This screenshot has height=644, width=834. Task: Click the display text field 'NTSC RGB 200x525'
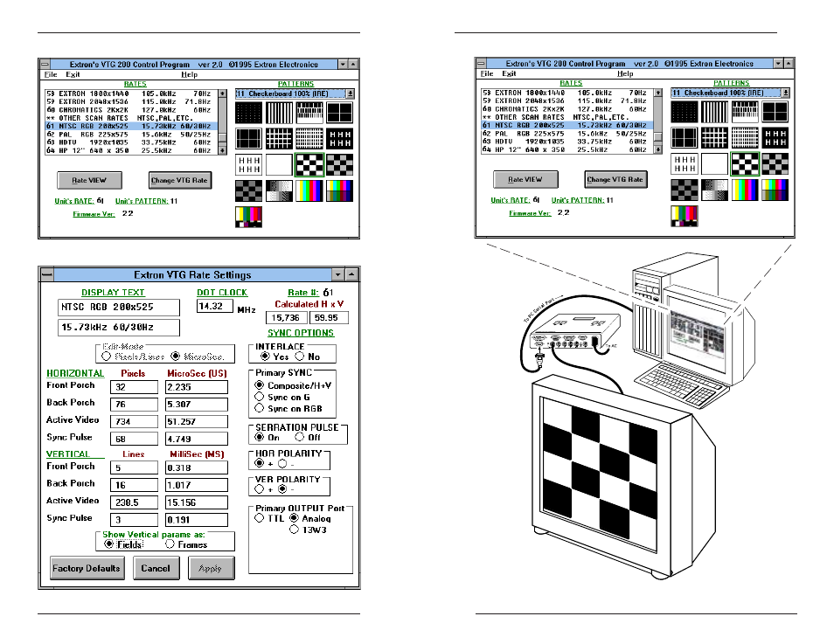[x=119, y=308]
